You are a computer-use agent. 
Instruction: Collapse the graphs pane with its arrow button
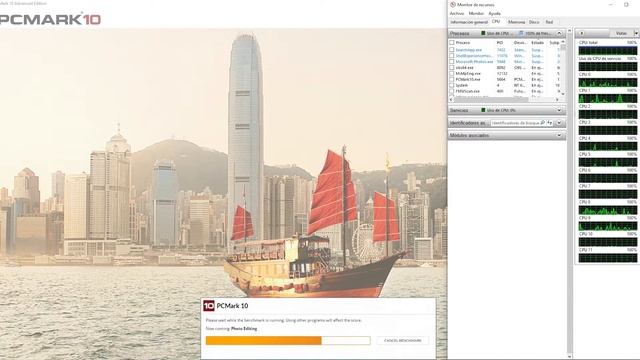coord(582,33)
